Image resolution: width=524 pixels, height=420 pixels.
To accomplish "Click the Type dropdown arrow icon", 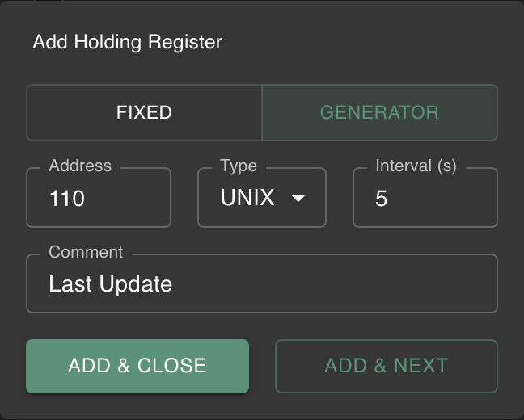I will point(298,199).
